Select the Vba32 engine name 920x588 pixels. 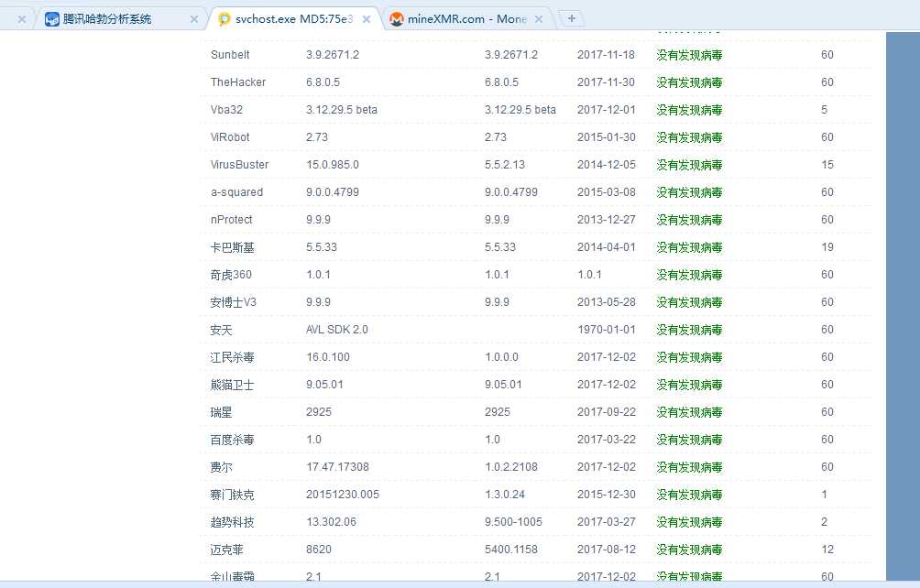[x=226, y=110]
